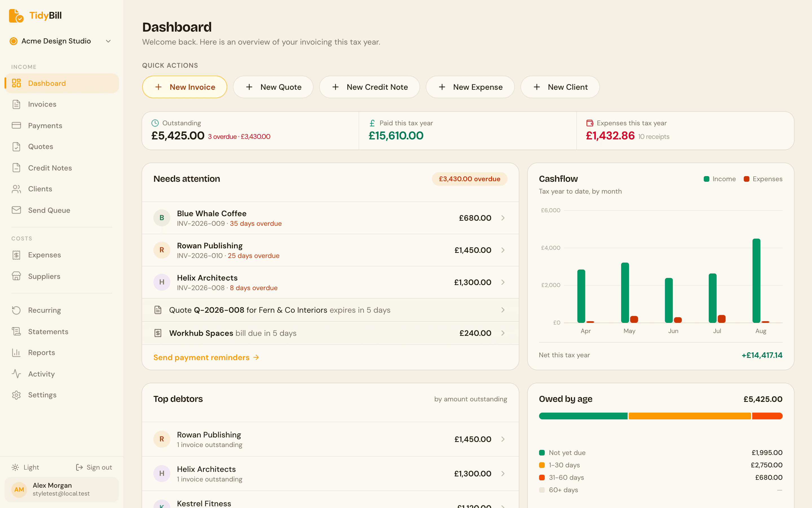Click the Aug income bar in Cashflow
Image resolution: width=812 pixels, height=508 pixels.
click(x=756, y=281)
